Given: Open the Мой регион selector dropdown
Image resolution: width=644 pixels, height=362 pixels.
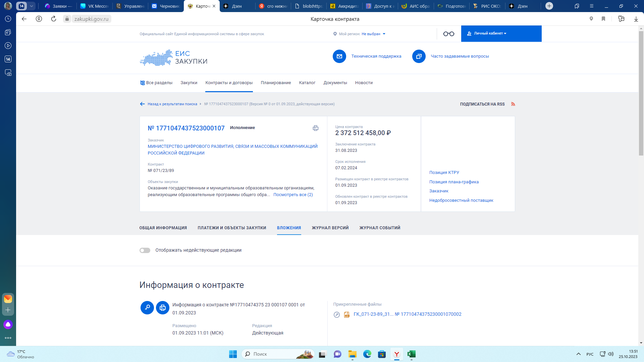Looking at the screenshot, I should pyautogui.click(x=373, y=34).
